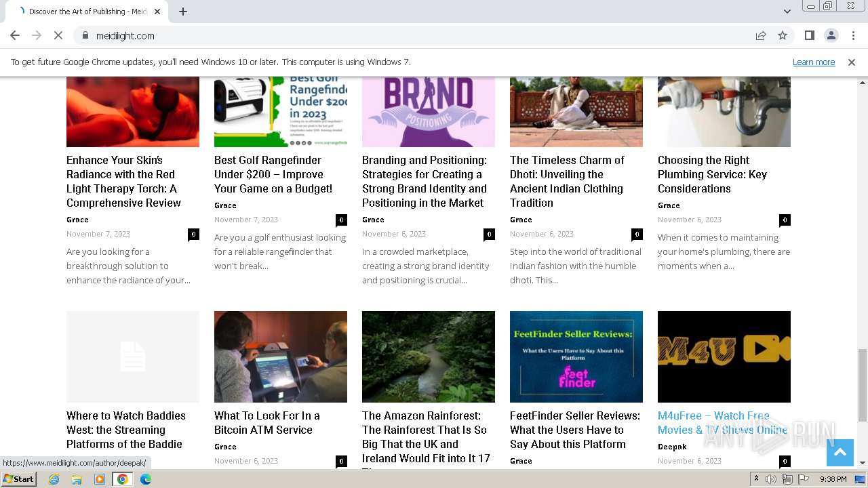Click the golf rangefinder thumbnail
The image size is (868, 488).
281,112
